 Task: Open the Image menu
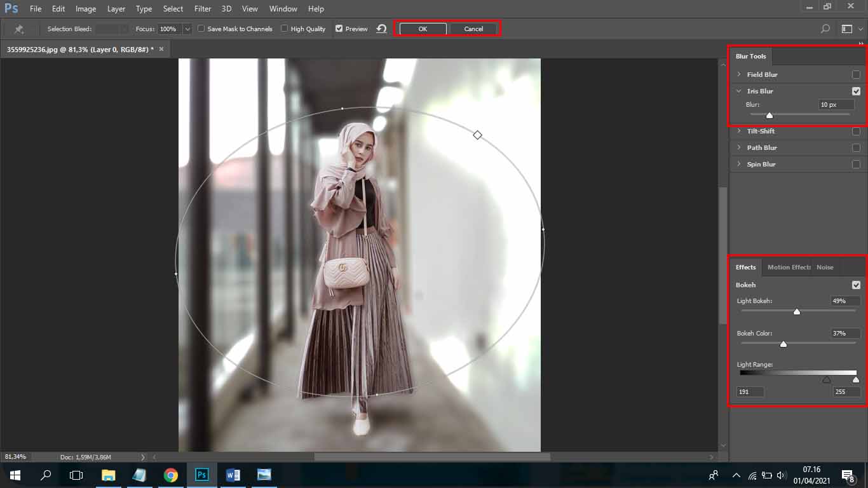(86, 8)
